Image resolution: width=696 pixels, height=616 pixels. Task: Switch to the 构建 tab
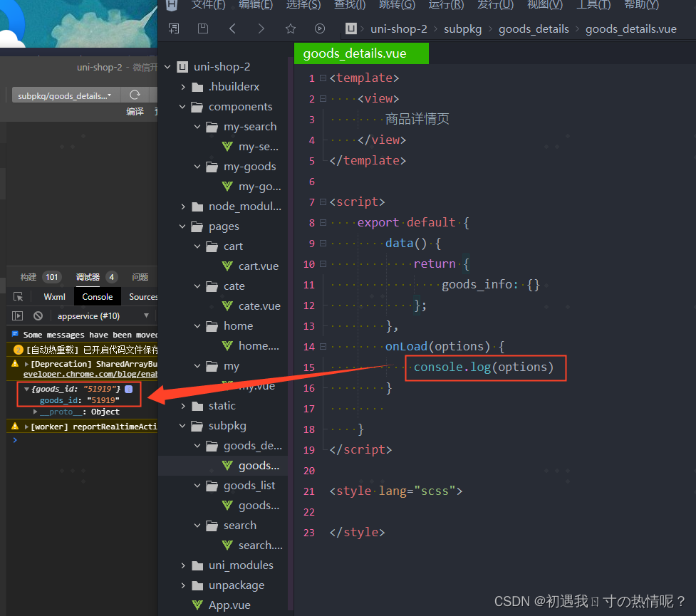[28, 277]
